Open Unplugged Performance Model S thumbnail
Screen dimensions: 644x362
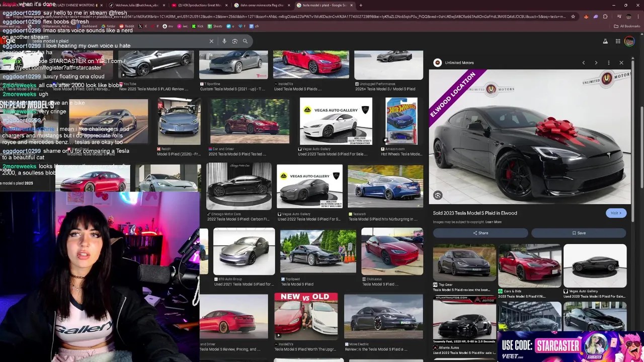pyautogui.click(x=388, y=64)
